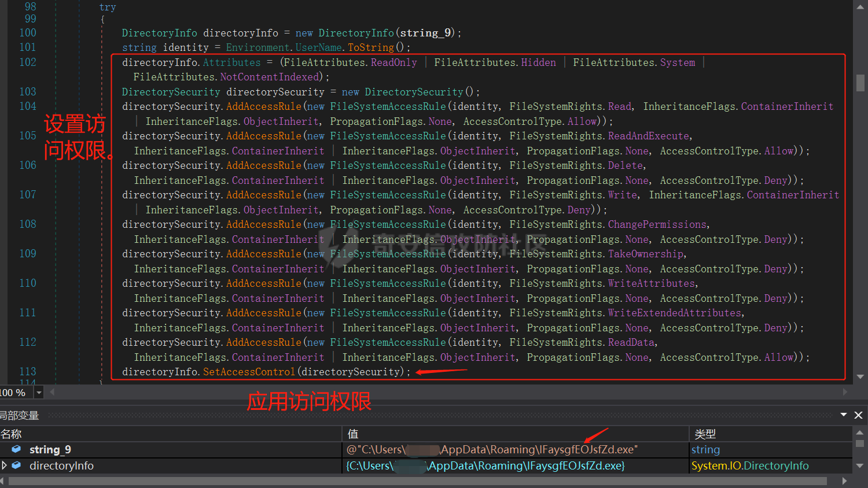The width and height of the screenshot is (868, 488).
Task: Click 'string_9' argument on line 100
Action: click(x=425, y=33)
